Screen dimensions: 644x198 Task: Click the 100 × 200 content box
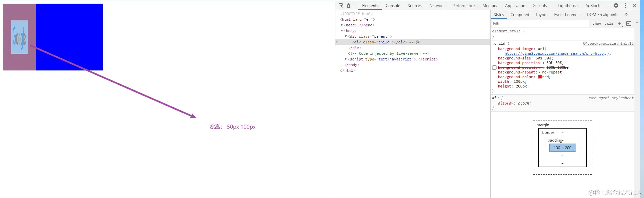coord(562,148)
